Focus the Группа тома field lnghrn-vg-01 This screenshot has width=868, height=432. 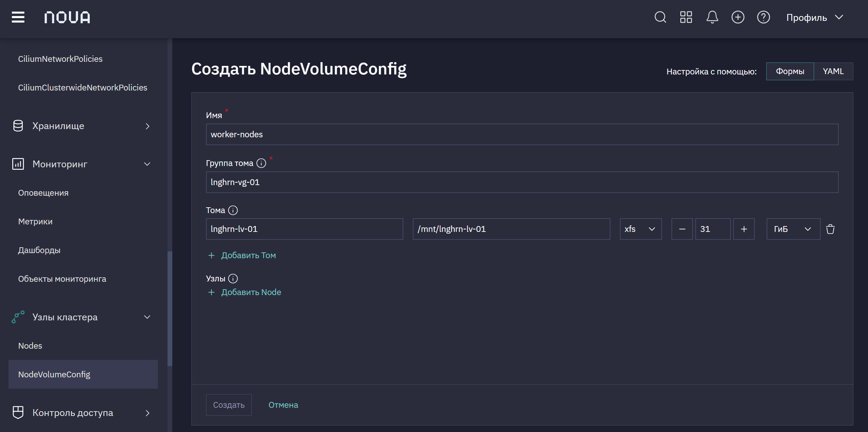522,182
